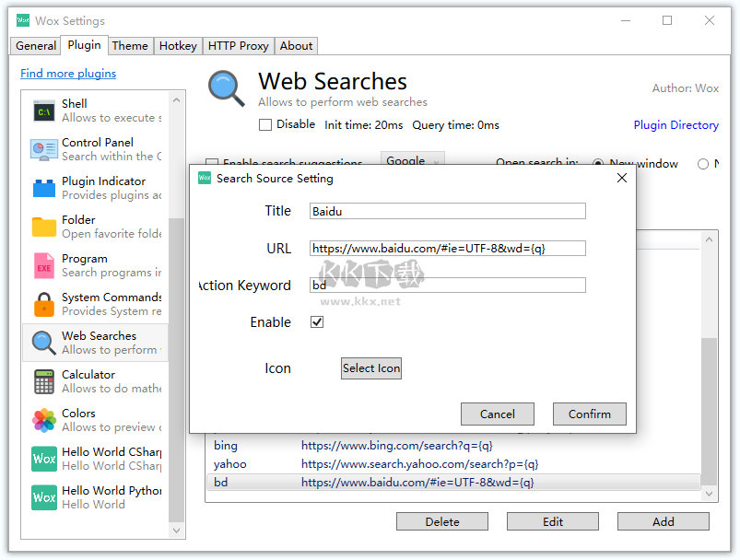740x560 pixels.
Task: Open the Google suggestions dropdown
Action: click(413, 158)
